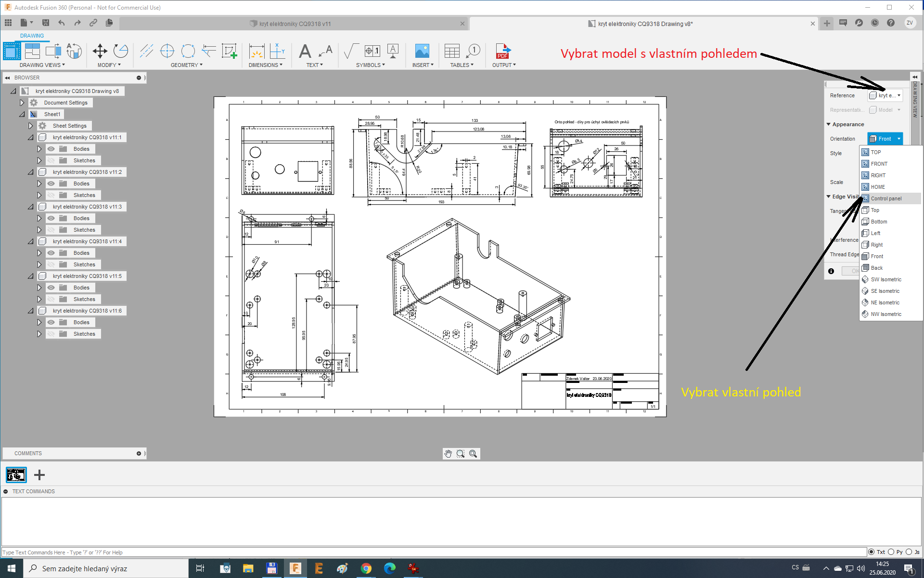Open the Reference dropdown in panel
The width and height of the screenshot is (924, 578).
click(x=885, y=95)
